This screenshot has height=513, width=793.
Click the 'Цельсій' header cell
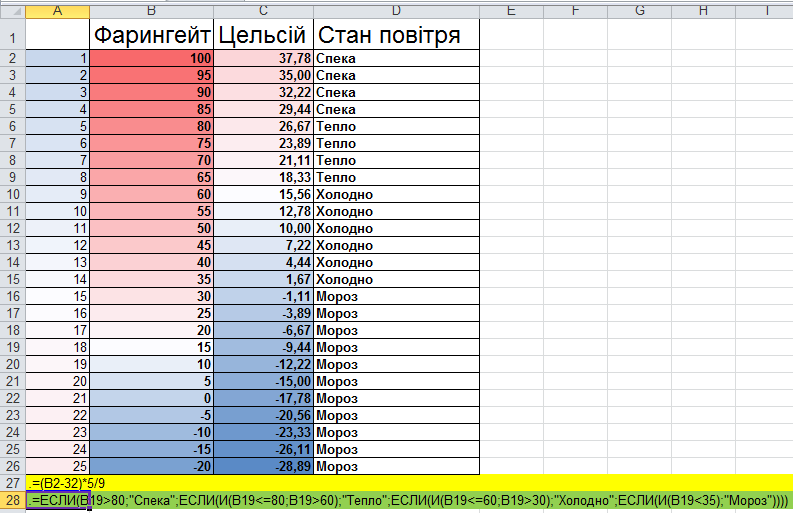tap(263, 34)
